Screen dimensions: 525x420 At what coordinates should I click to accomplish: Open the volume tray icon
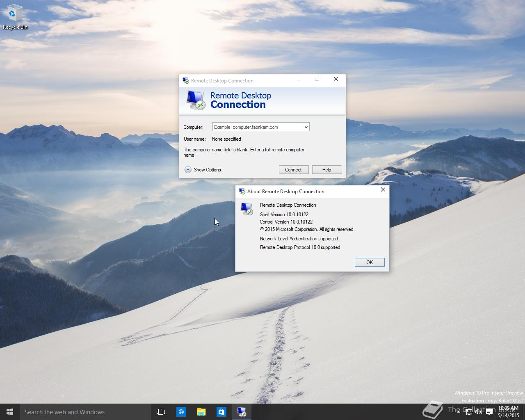click(478, 412)
